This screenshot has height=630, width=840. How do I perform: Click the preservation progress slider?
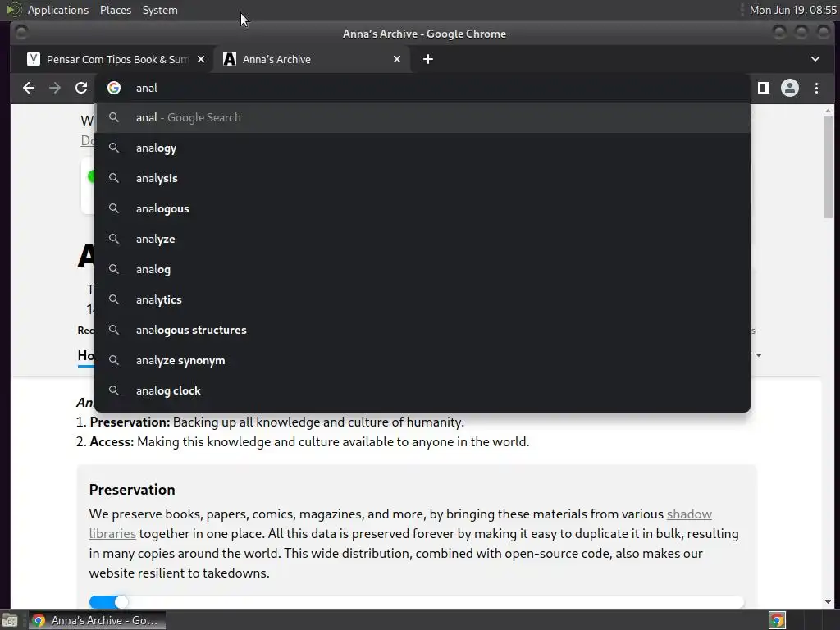(x=416, y=602)
